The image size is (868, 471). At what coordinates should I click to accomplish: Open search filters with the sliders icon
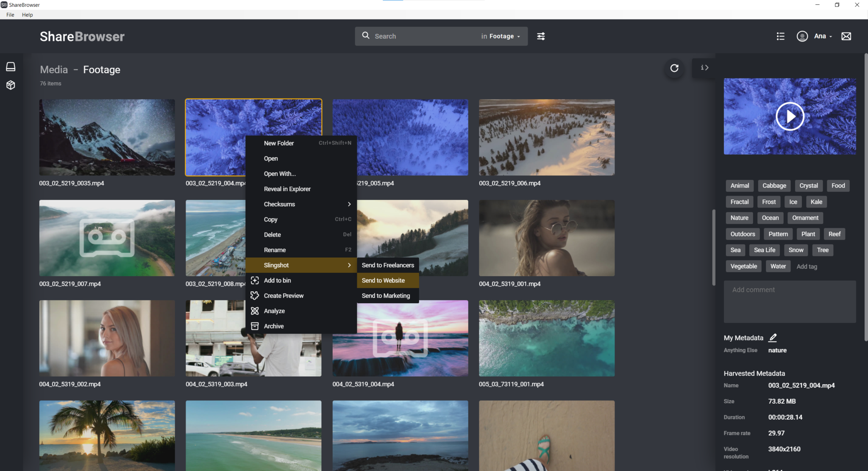tap(541, 36)
